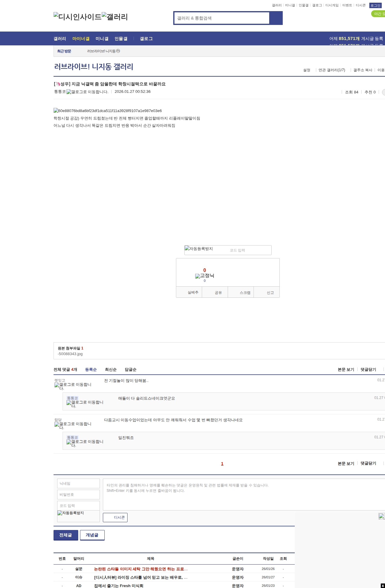The width and height of the screenshot is (385, 588).
Task: Click top 댓글닫기 toggle
Action: pos(368,370)
